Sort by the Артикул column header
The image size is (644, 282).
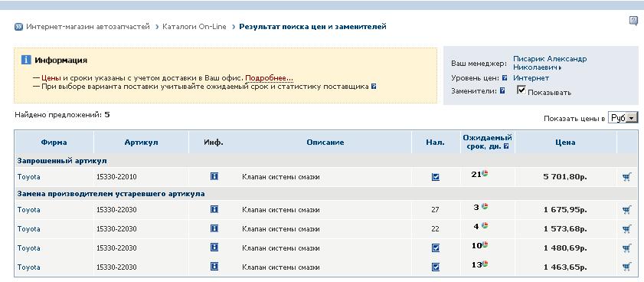141,143
